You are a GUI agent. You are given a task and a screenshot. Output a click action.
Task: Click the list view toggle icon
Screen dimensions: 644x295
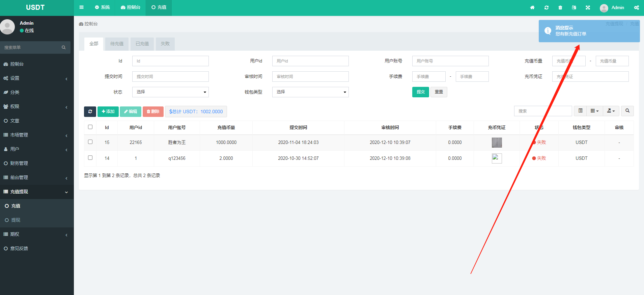tap(580, 111)
